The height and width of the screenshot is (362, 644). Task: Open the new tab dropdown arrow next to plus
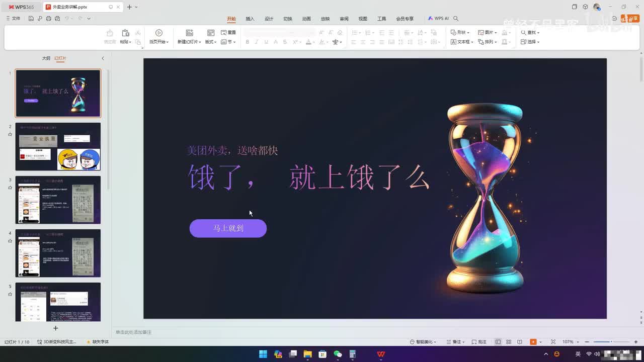pos(136,7)
